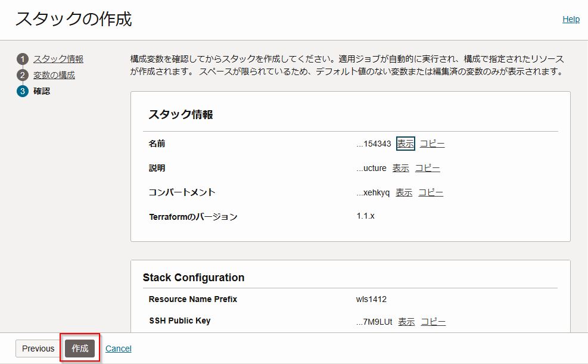Go back to スタック情報 step link
The image size is (588, 364).
coord(58,59)
